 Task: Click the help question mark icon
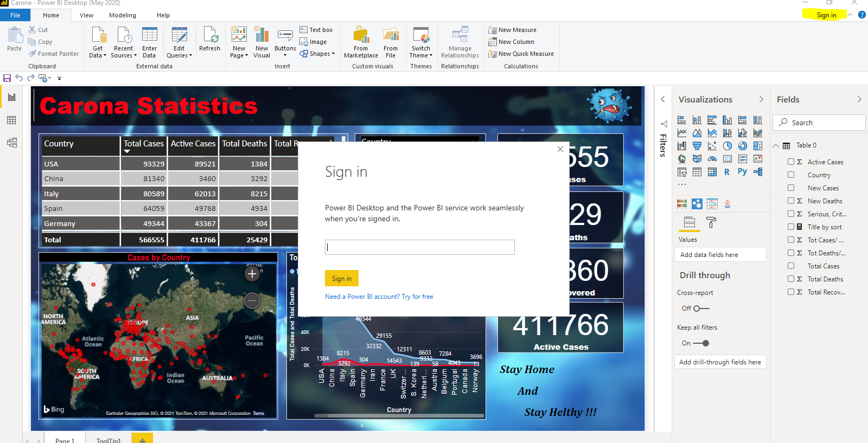862,15
